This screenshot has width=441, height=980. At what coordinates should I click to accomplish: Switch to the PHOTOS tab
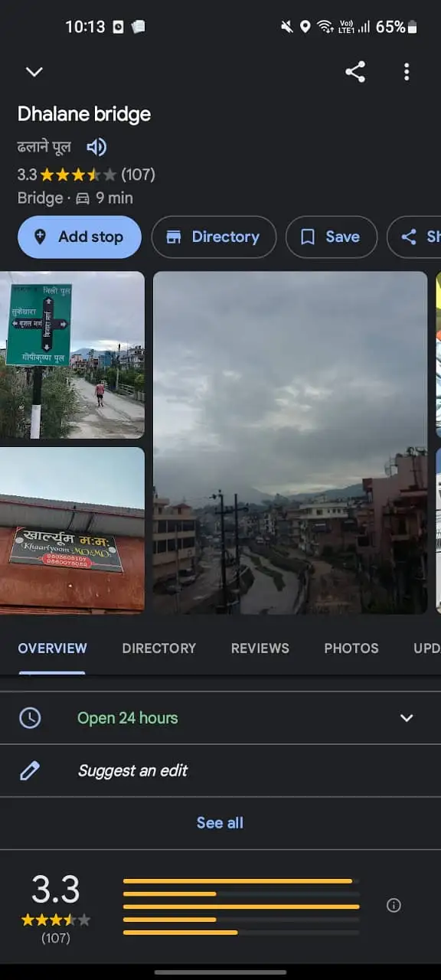pos(351,648)
